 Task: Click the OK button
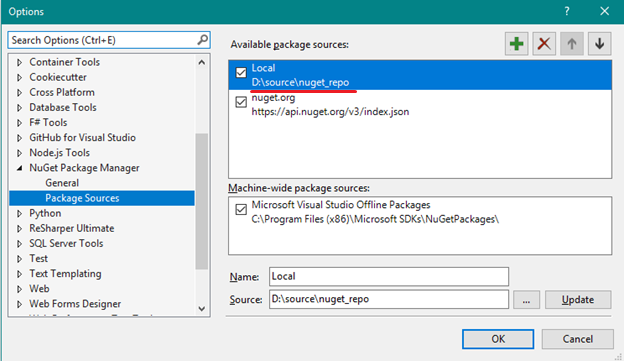click(498, 339)
